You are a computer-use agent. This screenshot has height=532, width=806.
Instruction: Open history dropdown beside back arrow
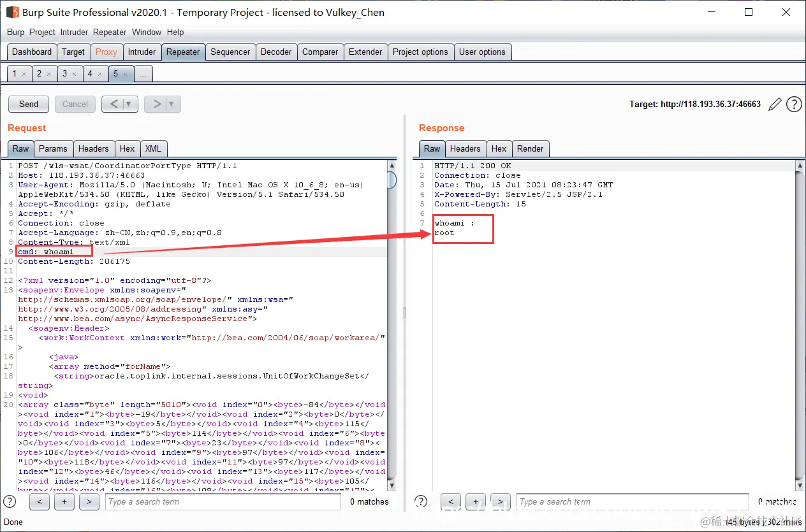[129, 104]
